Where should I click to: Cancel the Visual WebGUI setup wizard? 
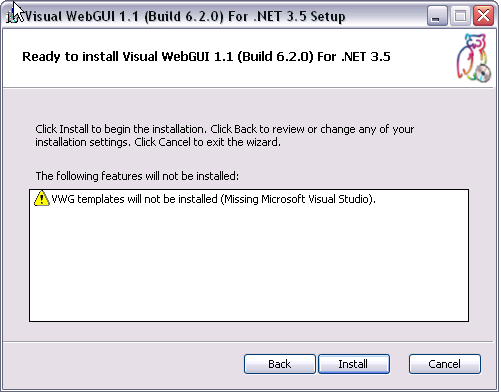click(x=445, y=364)
